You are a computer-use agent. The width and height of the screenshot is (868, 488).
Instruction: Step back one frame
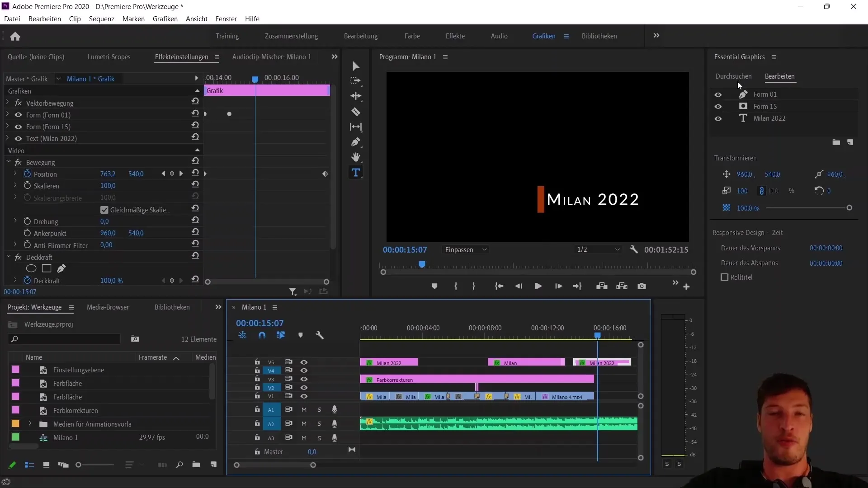pos(519,286)
